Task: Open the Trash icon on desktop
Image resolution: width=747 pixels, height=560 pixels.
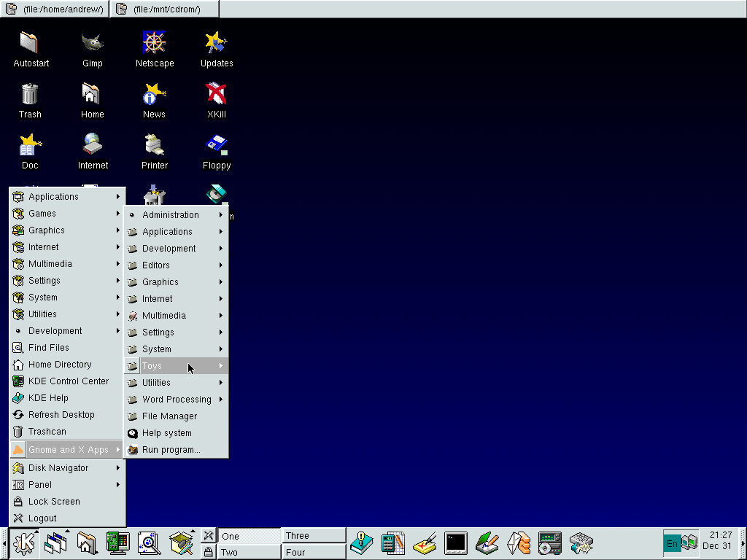Action: click(x=30, y=95)
